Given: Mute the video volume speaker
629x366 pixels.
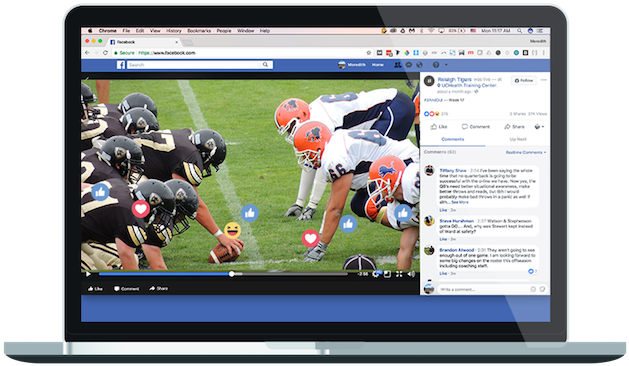Looking at the screenshot, I should pyautogui.click(x=411, y=274).
